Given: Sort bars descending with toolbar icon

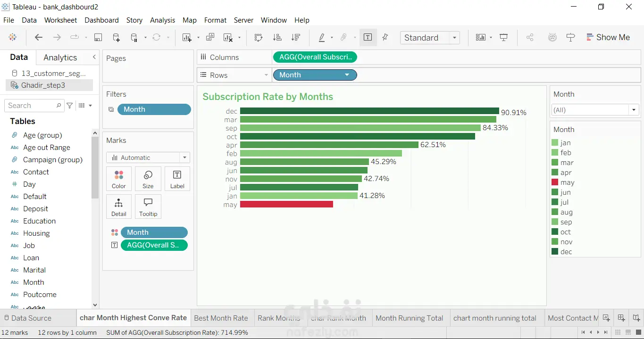Looking at the screenshot, I should pos(296,38).
